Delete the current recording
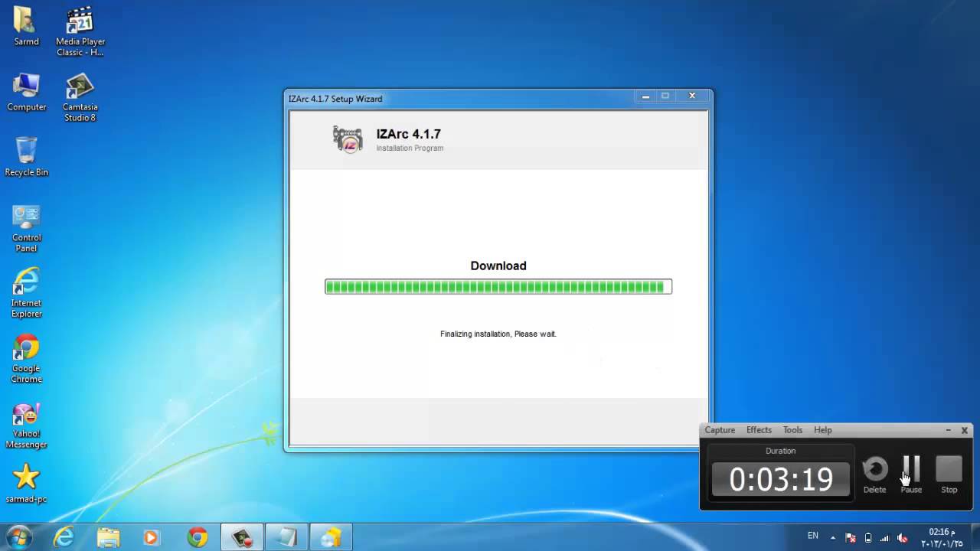This screenshot has width=980, height=551. [x=874, y=474]
